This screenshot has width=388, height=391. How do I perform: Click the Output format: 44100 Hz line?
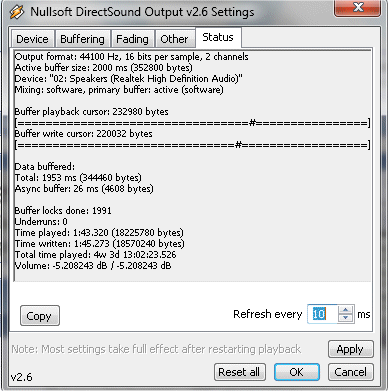pyautogui.click(x=132, y=57)
